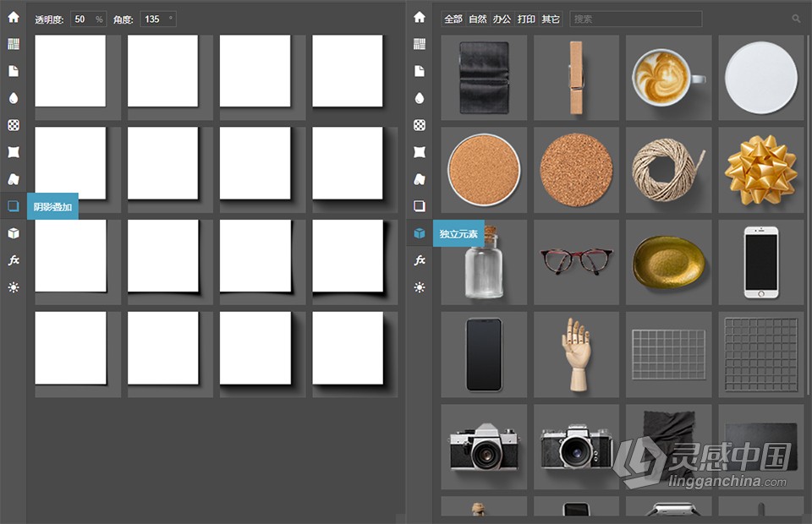Screen dimensions: 812x524
Task: Open the shadow square icon in the right panel sidebar
Action: (420, 206)
